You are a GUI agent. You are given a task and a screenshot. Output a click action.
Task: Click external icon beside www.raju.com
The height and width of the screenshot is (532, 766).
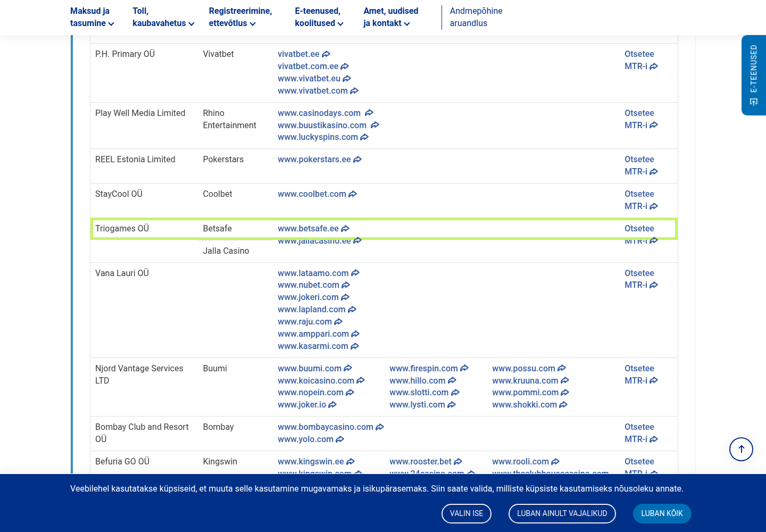(x=338, y=322)
